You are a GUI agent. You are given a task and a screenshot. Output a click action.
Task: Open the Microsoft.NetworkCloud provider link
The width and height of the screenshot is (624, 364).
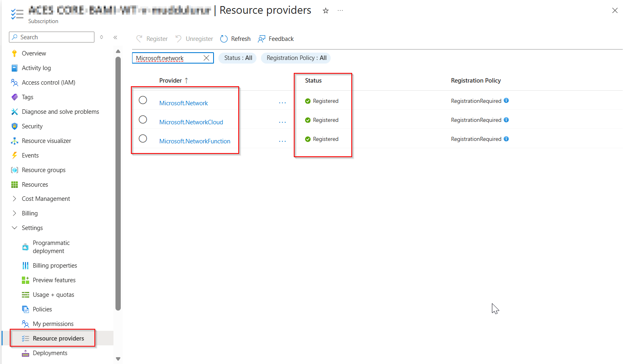(x=191, y=122)
